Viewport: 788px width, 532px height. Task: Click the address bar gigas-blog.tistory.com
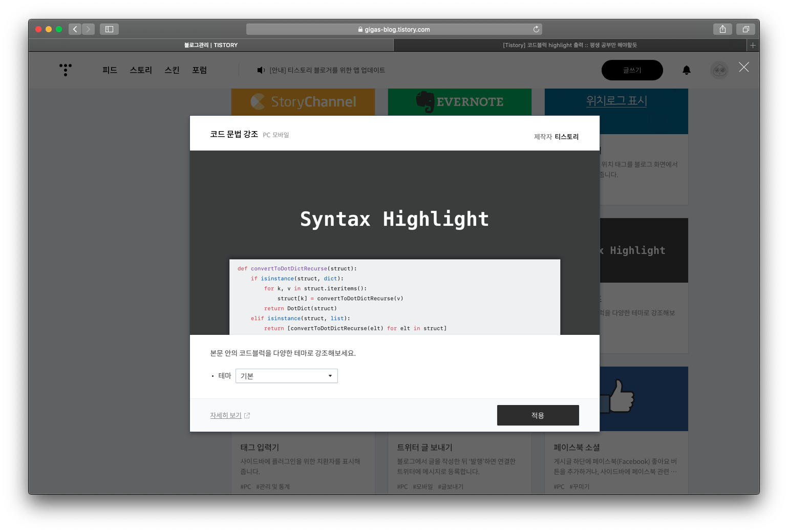(394, 29)
